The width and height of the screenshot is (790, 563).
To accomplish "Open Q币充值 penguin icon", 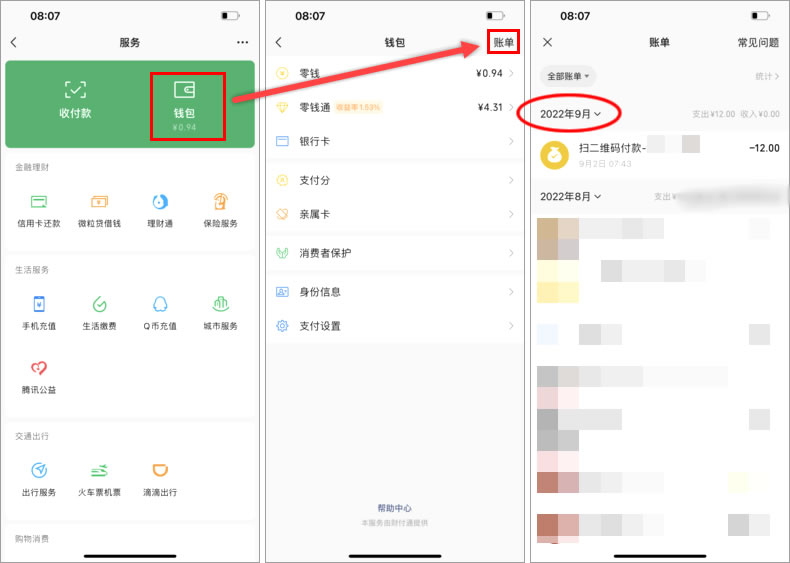I will 160,304.
